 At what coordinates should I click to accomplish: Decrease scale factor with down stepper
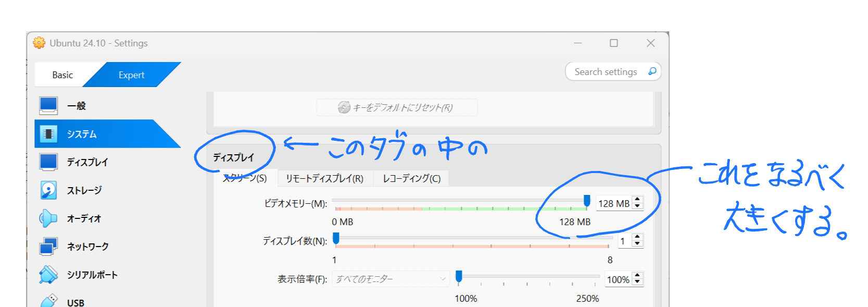637,283
